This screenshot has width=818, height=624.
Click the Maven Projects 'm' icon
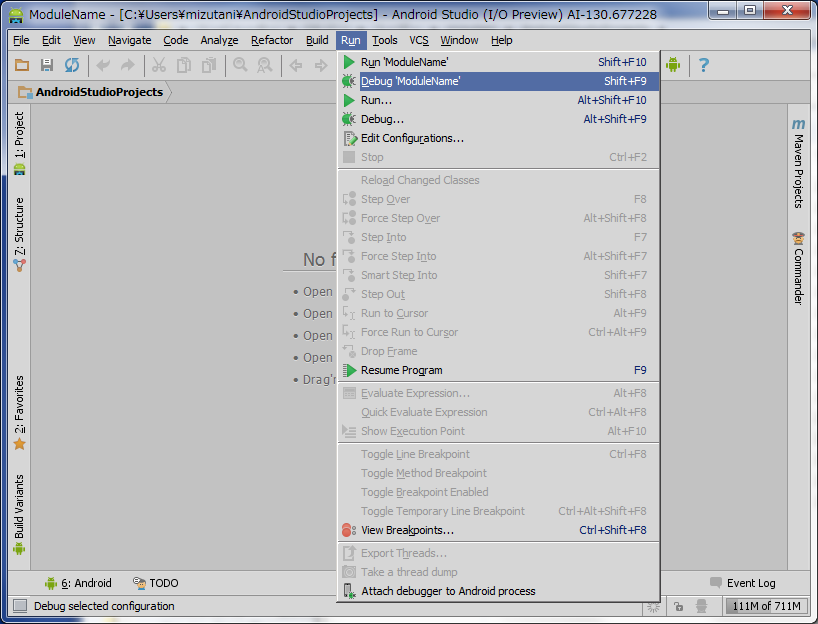[x=798, y=124]
